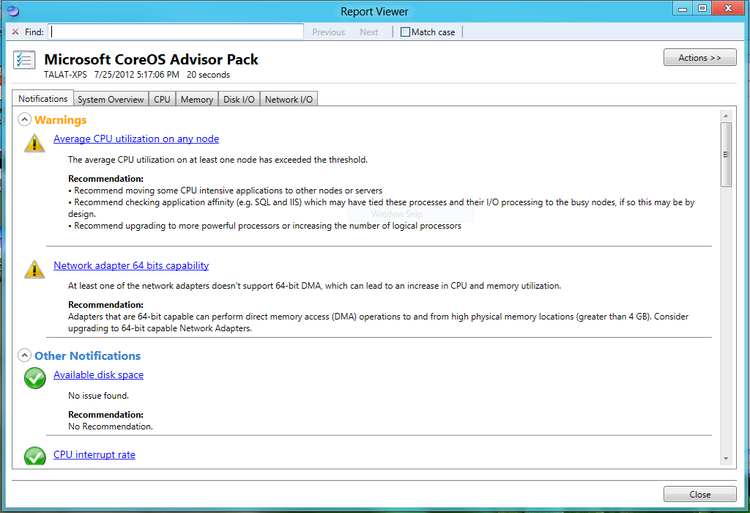Click the 7/25/2012 5:17:06 PM timestamp
750x513 pixels.
coord(137,75)
